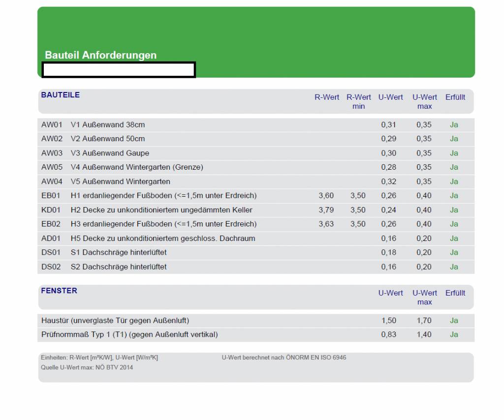Click 'Erfüllt' column header in BAUTEILE
This screenshot has width=504, height=420.
pyautogui.click(x=455, y=97)
